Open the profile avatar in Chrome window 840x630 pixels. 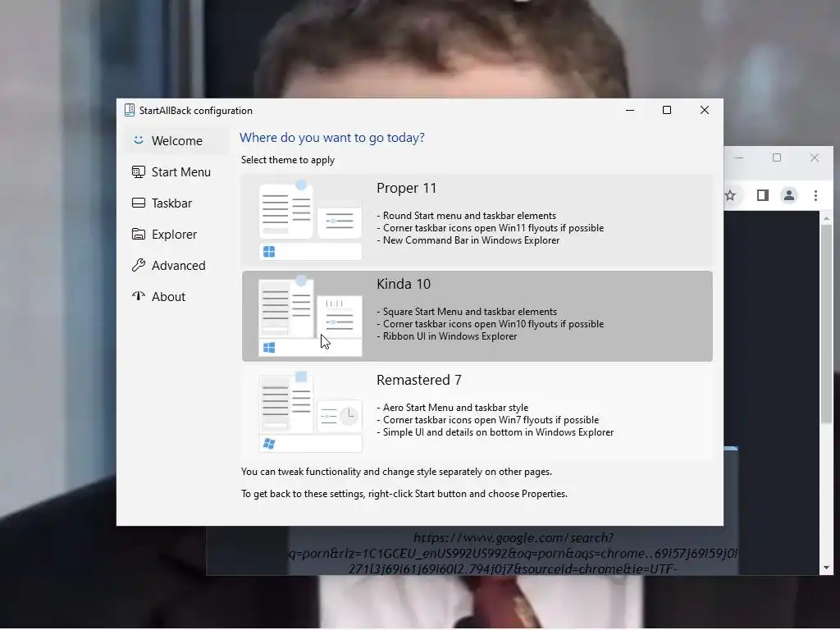coord(789,195)
